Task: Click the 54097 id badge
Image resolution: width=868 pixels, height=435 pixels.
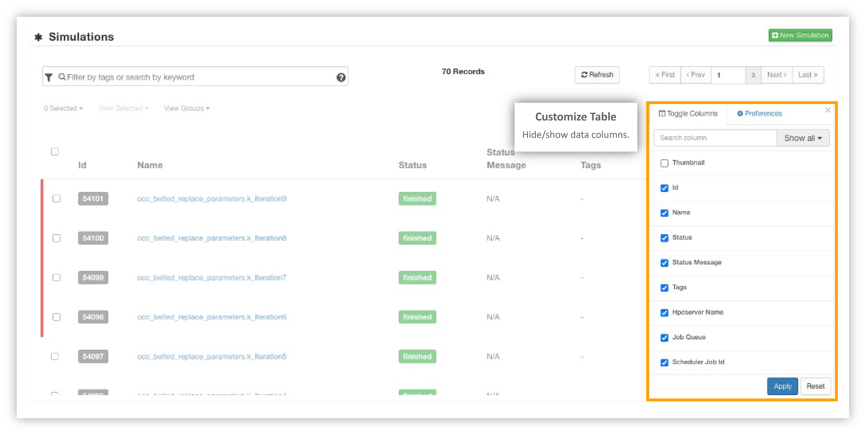Action: pos(93,356)
